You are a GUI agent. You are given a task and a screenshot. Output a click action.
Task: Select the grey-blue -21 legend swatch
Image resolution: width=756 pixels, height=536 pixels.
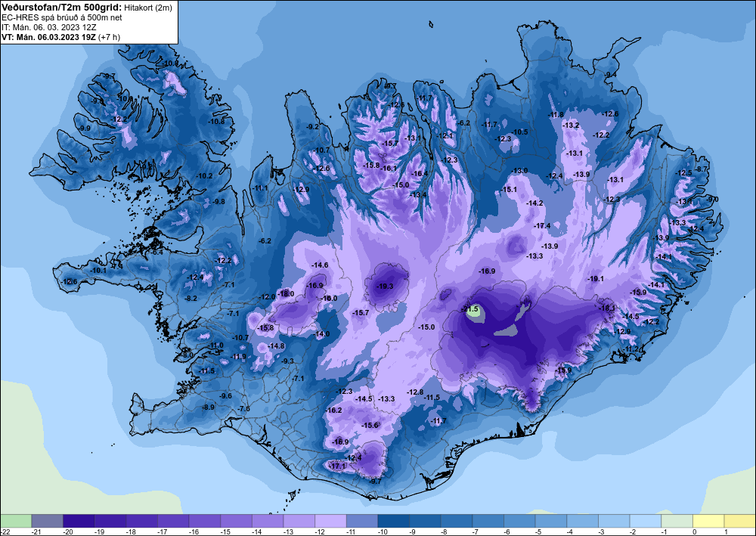click(x=47, y=521)
